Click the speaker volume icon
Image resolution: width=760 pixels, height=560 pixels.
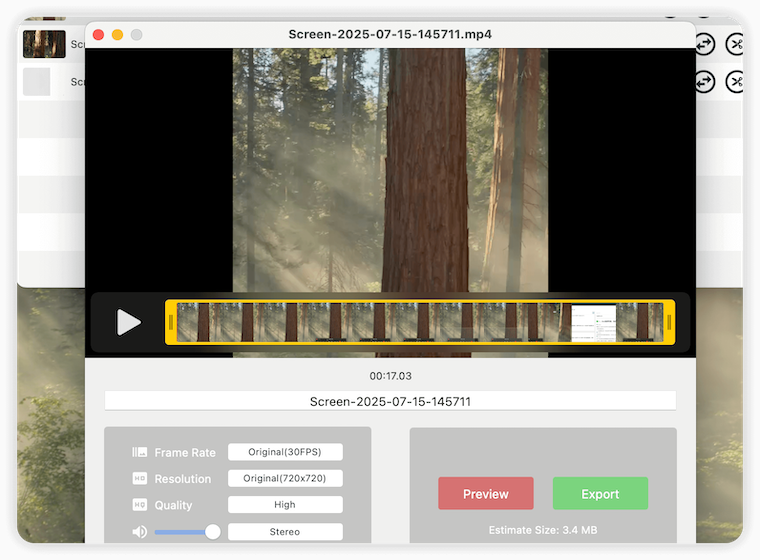tap(140, 532)
